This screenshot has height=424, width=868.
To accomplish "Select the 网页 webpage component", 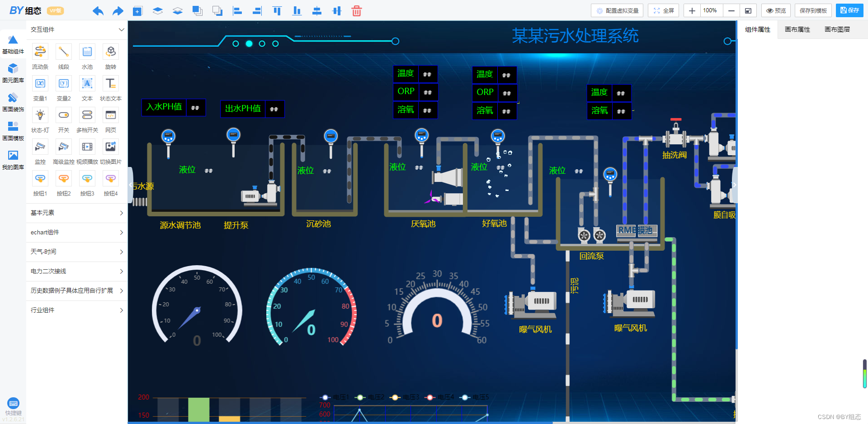I will [x=111, y=115].
